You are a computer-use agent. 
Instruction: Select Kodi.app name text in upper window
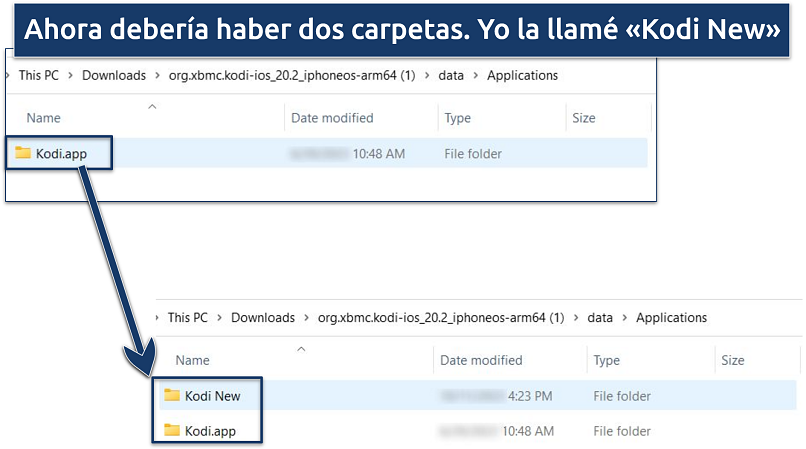click(x=61, y=153)
